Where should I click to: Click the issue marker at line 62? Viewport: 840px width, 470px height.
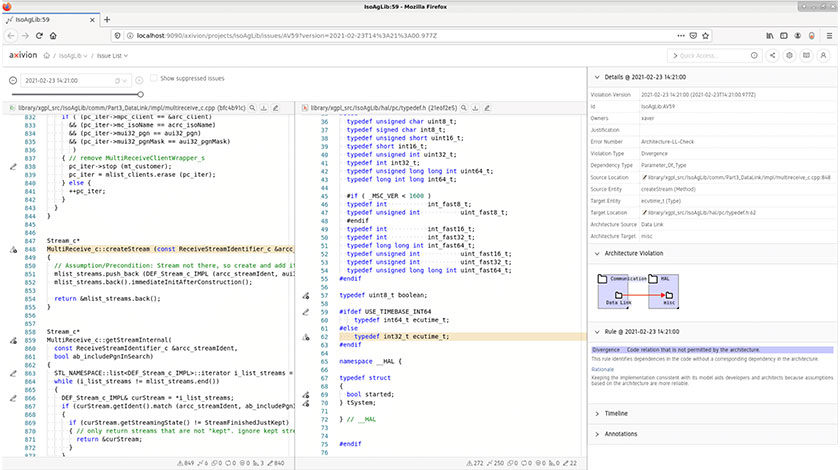[x=306, y=338]
